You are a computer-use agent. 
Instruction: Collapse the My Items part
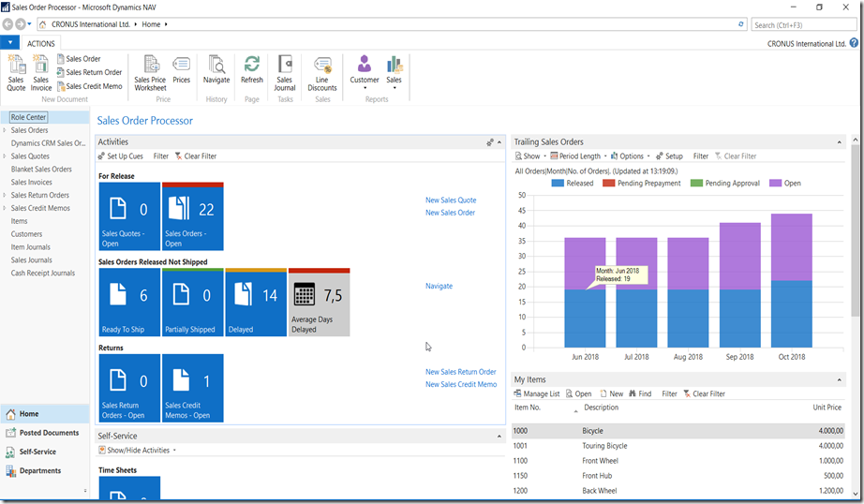pos(840,380)
